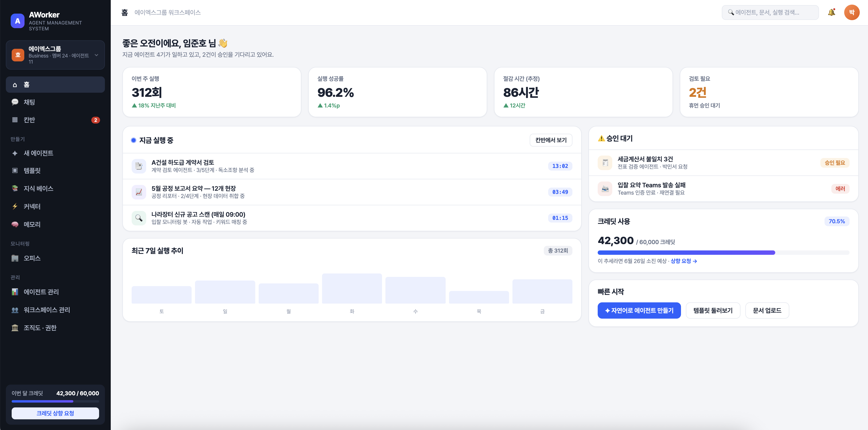Open 채팅 from the sidebar
Image resolution: width=868 pixels, height=430 pixels.
pos(55,102)
